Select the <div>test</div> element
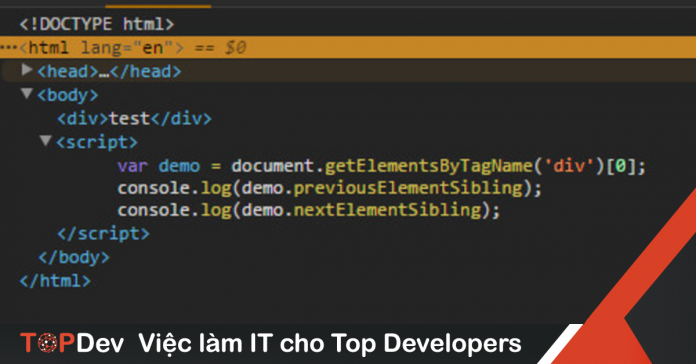Screen dimensions: 696x364 pos(134,119)
